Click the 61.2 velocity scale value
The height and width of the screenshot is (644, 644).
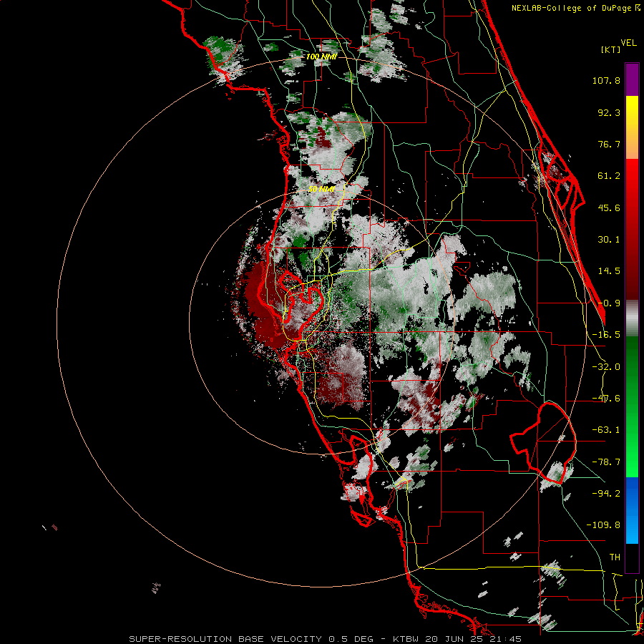(609, 176)
